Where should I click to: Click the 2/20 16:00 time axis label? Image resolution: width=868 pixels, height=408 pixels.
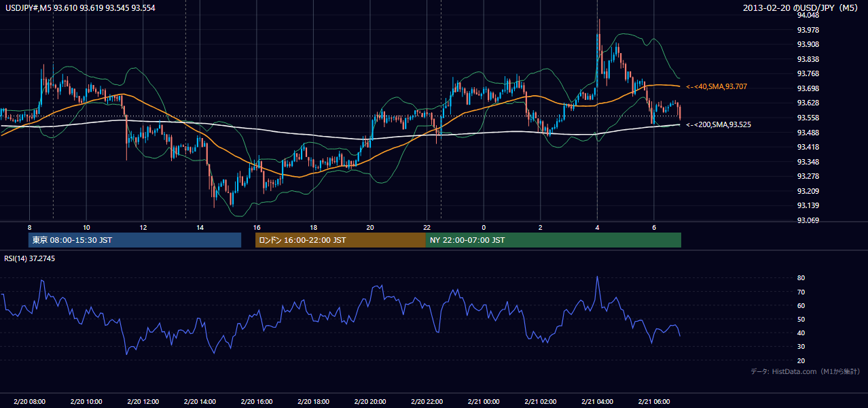[x=256, y=402]
